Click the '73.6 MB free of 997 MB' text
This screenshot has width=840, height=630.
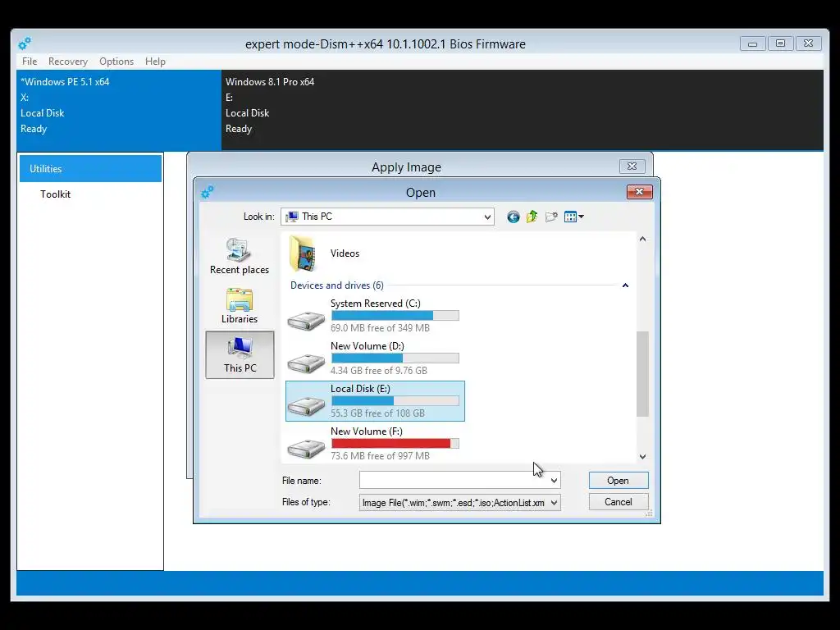[x=381, y=456]
